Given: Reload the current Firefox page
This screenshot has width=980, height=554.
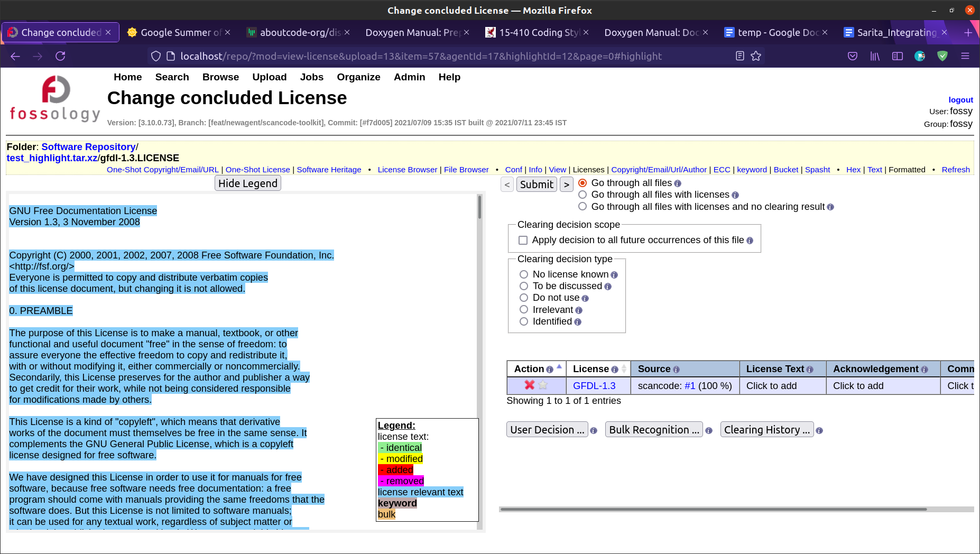Looking at the screenshot, I should pyautogui.click(x=60, y=56).
